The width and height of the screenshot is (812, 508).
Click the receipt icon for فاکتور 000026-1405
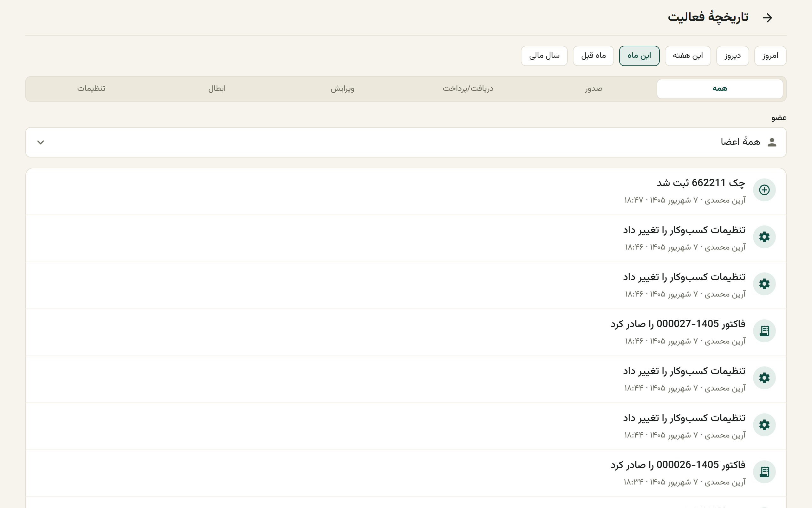[764, 472]
